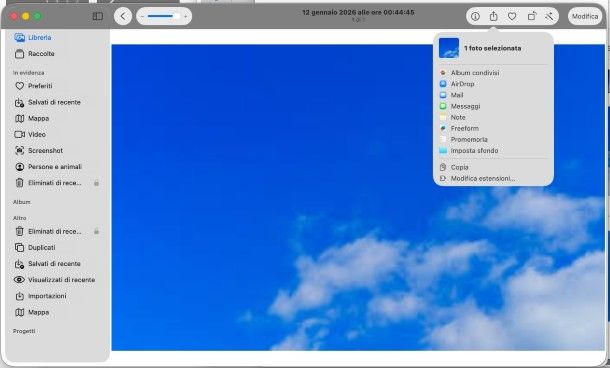The height and width of the screenshot is (368, 610).
Task: Zoom in with the plus sign
Action: coord(186,16)
